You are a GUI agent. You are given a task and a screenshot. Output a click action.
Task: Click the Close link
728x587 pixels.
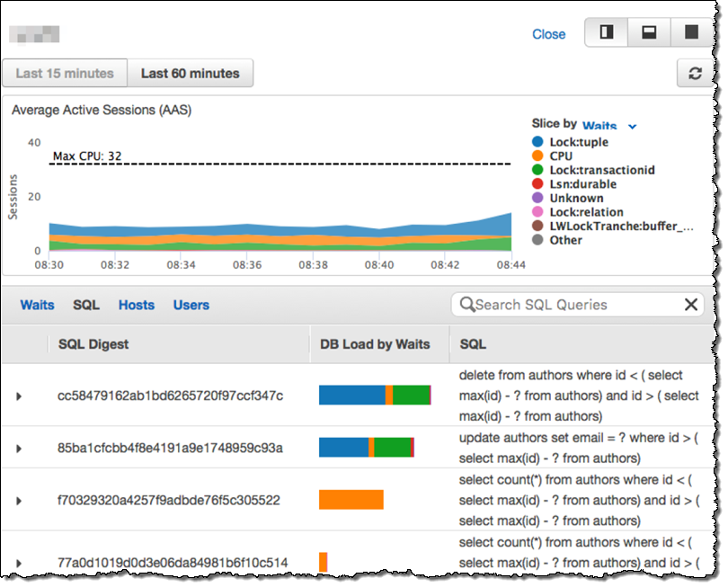pos(548,34)
